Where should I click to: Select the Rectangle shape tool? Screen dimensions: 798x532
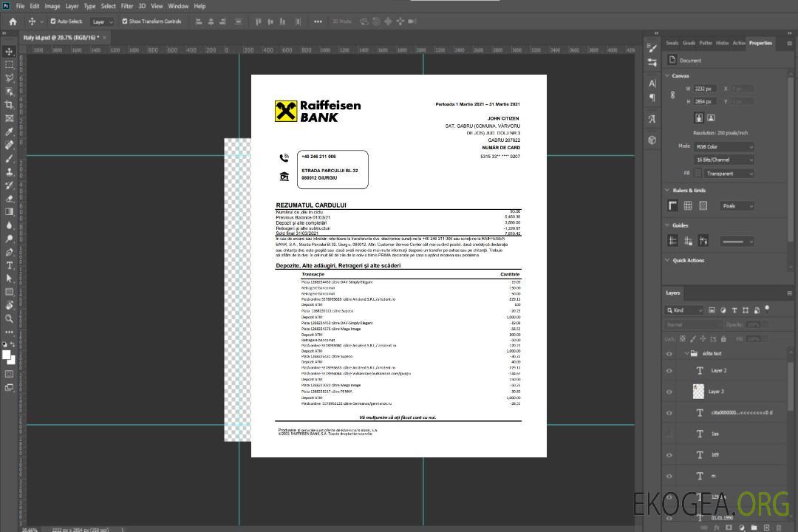(9, 292)
